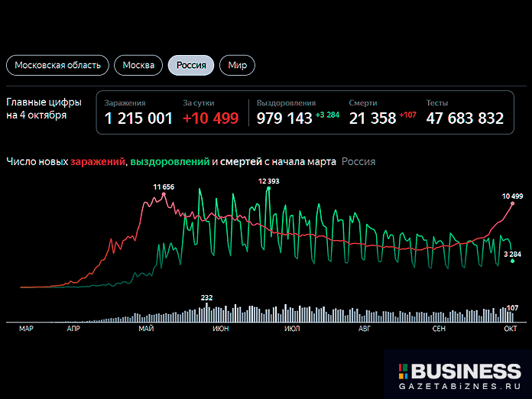Click the МАЙ label on time axis
Viewport: 532px width, 399px height.
(x=147, y=329)
